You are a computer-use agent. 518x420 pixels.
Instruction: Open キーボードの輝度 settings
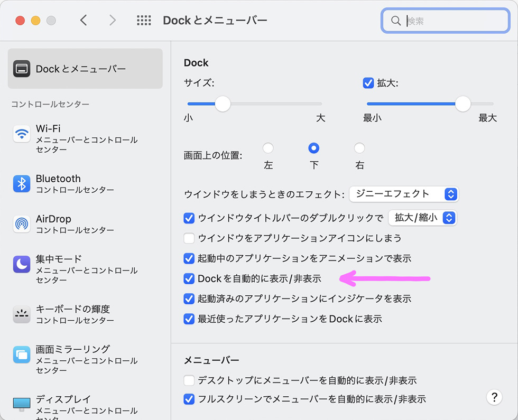point(22,315)
